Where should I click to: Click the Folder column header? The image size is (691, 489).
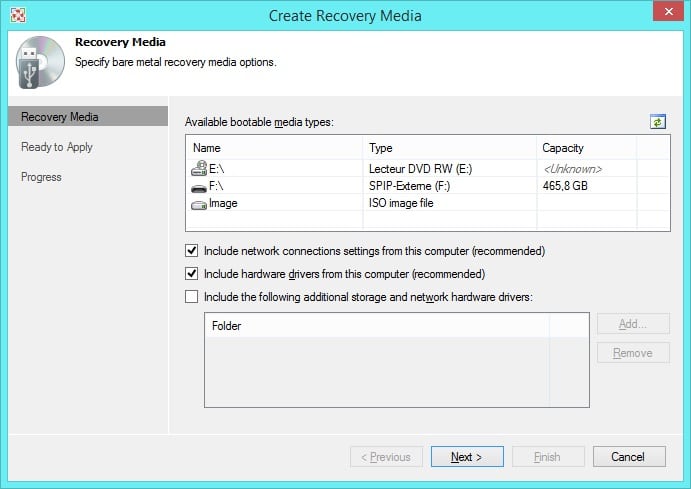point(396,326)
